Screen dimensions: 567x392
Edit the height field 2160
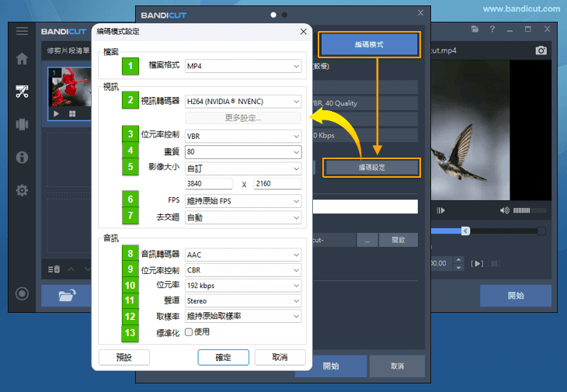coord(278,183)
